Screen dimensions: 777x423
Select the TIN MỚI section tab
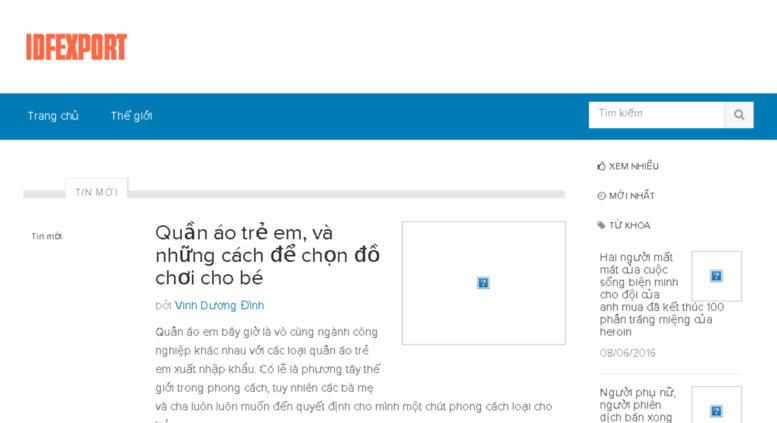97,192
